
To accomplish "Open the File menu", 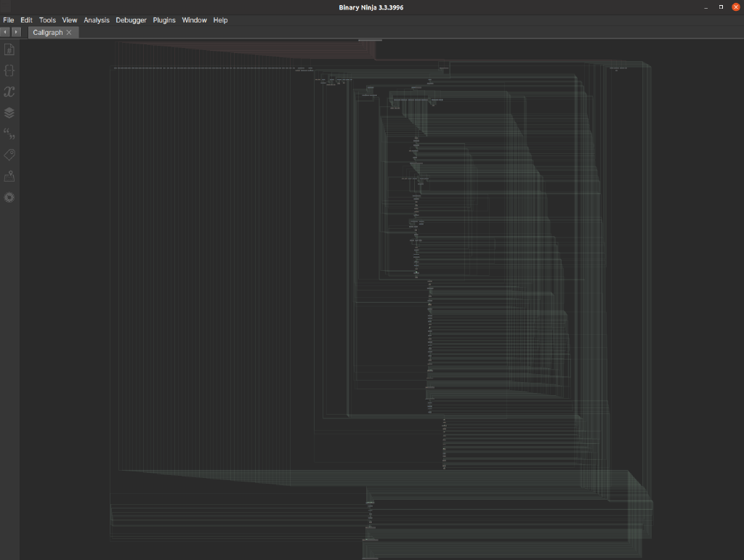I will coord(8,20).
